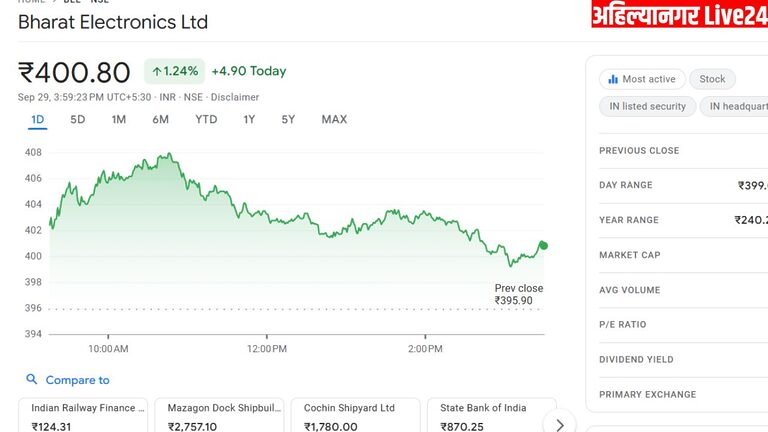
Task: Open Indian Railway Finance stock card
Action: click(x=83, y=416)
